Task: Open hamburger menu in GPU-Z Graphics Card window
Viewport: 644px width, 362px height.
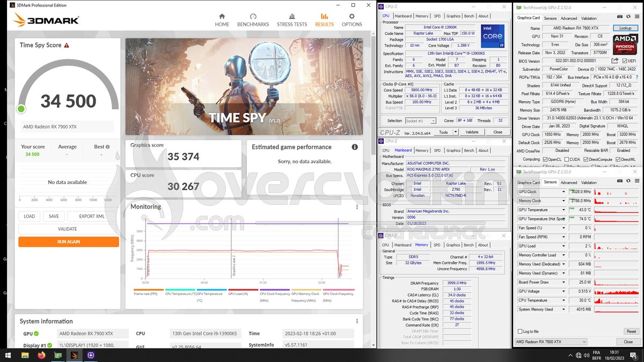Action: tap(636, 18)
